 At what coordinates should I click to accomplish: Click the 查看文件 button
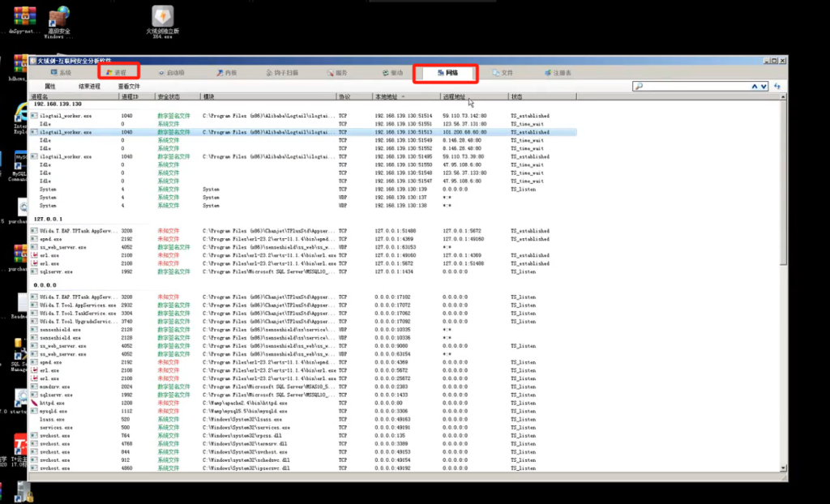129,86
